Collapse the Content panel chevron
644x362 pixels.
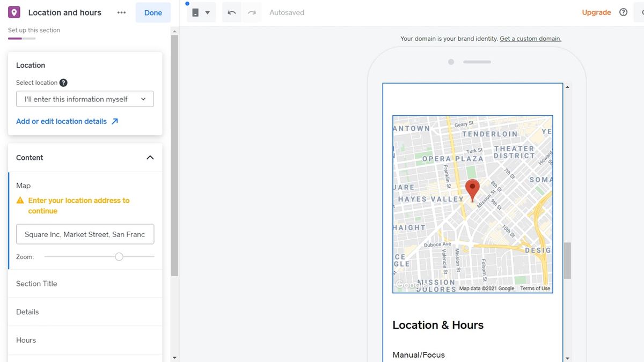click(x=150, y=157)
